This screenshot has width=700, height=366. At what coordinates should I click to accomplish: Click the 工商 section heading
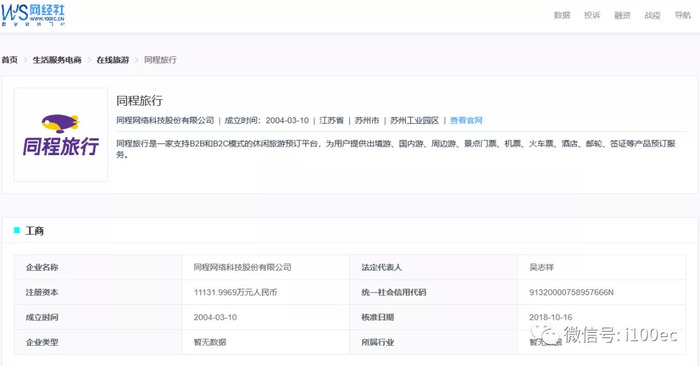(x=34, y=231)
